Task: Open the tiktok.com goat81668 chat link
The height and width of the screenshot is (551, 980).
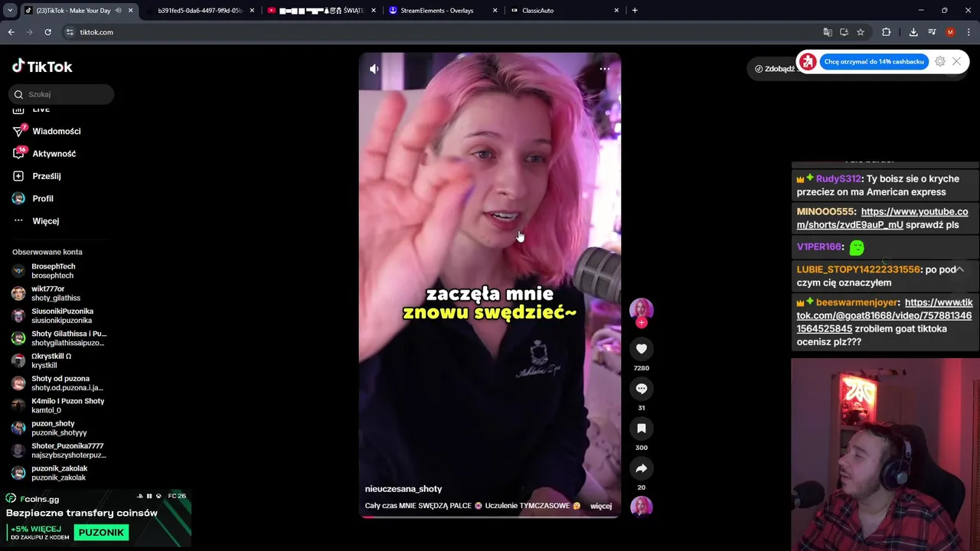Action: [x=884, y=315]
